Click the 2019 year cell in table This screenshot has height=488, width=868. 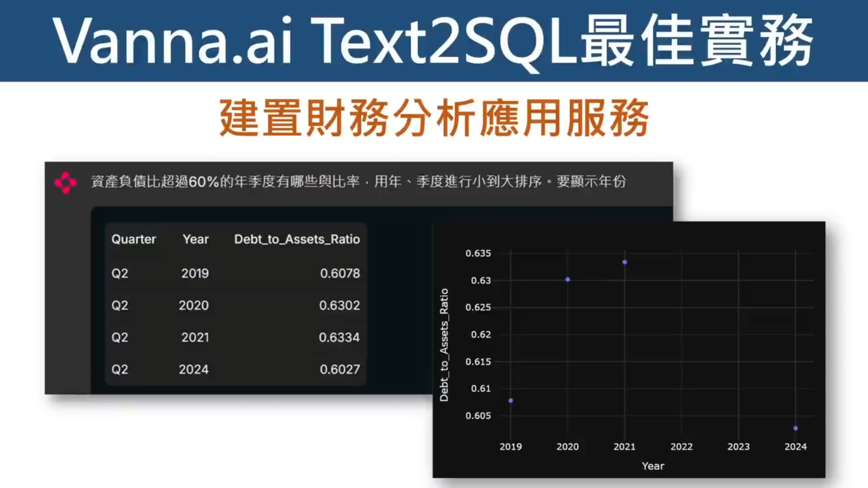(x=195, y=273)
